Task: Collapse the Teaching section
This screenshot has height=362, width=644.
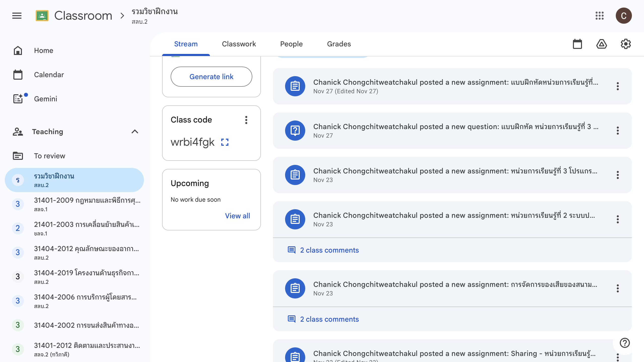Action: click(x=135, y=132)
